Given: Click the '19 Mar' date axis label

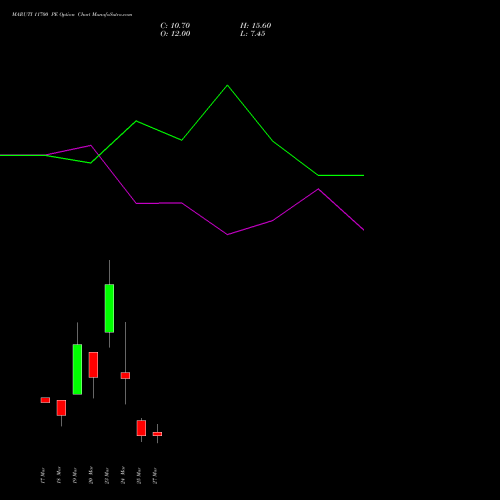Looking at the screenshot, I should tap(75, 475).
